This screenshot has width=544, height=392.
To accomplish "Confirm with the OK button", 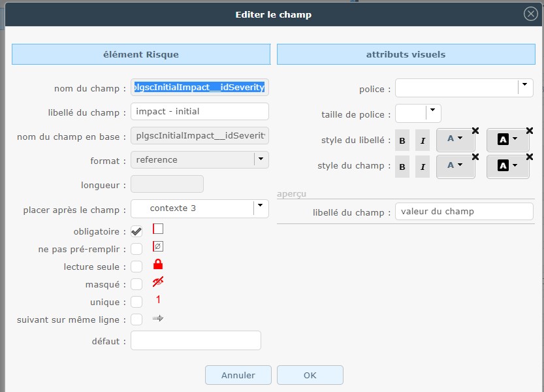I will pyautogui.click(x=310, y=375).
